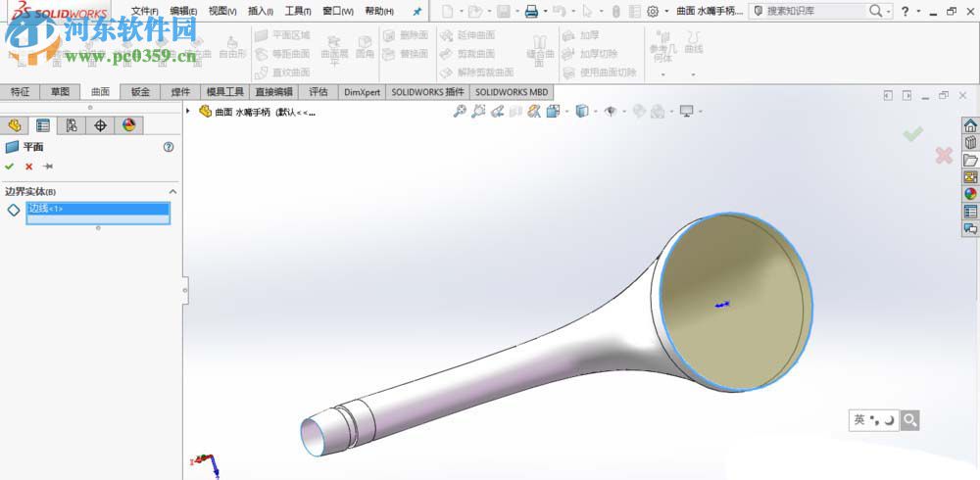Open the 编辑(E) menu

coord(184,11)
